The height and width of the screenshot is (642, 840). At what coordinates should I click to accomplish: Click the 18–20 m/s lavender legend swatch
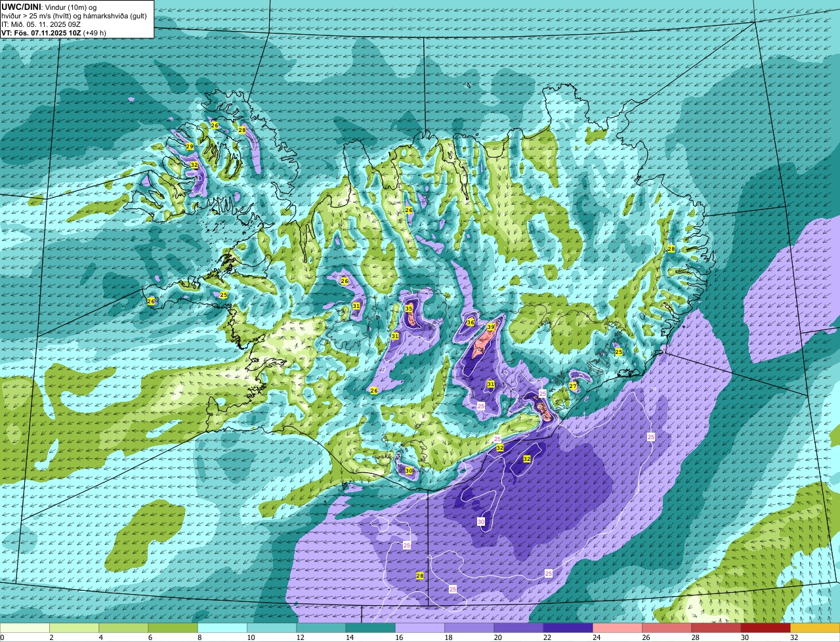tap(470, 628)
